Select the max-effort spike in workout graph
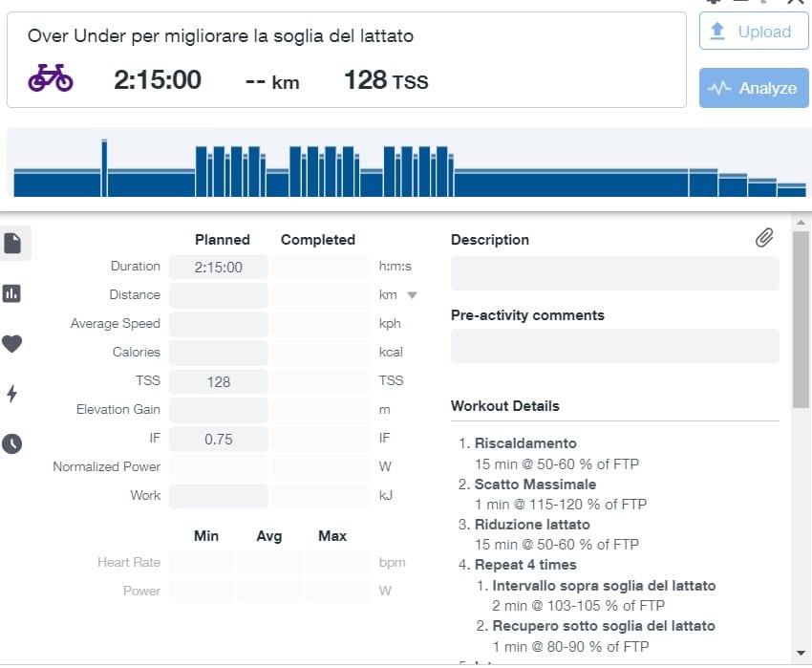This screenshot has height=668, width=812. pos(104,168)
